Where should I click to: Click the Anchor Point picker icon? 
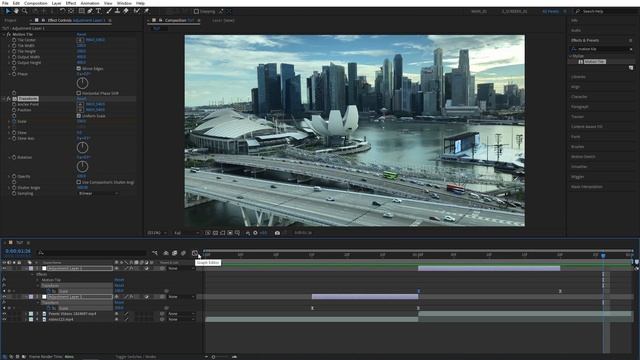[80, 104]
